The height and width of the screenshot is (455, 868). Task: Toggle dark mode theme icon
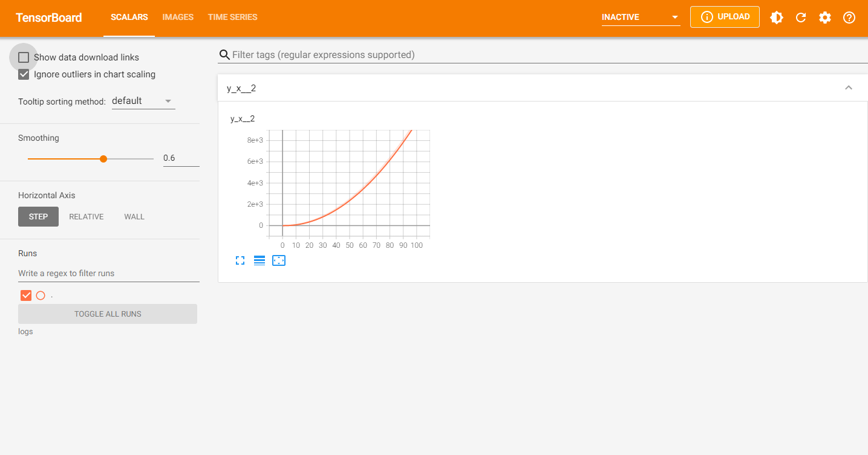pos(776,18)
